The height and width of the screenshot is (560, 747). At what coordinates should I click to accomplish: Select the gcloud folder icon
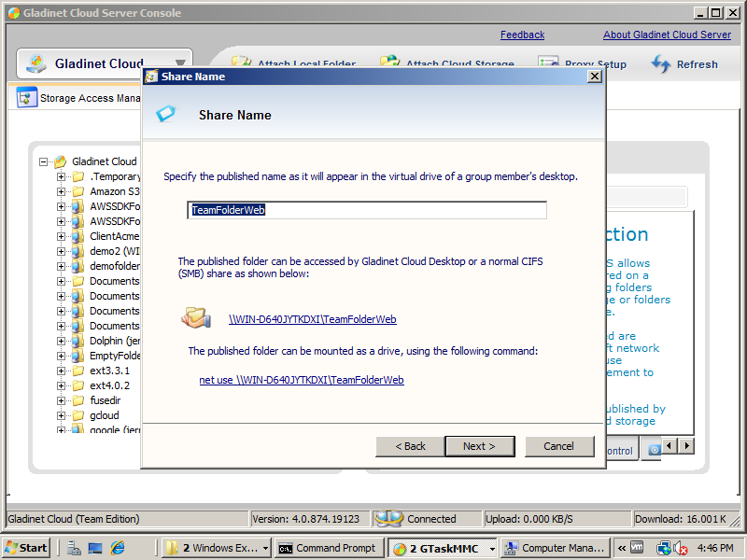click(78, 415)
